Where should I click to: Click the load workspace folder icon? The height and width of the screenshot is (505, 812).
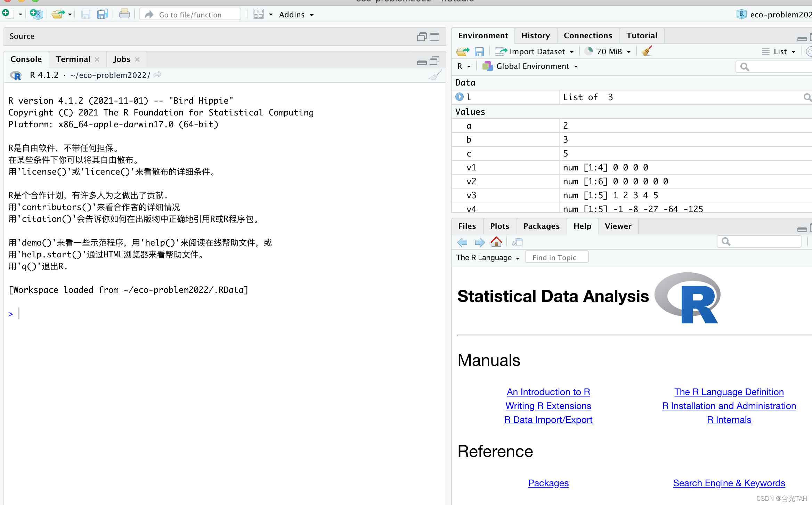coord(463,51)
